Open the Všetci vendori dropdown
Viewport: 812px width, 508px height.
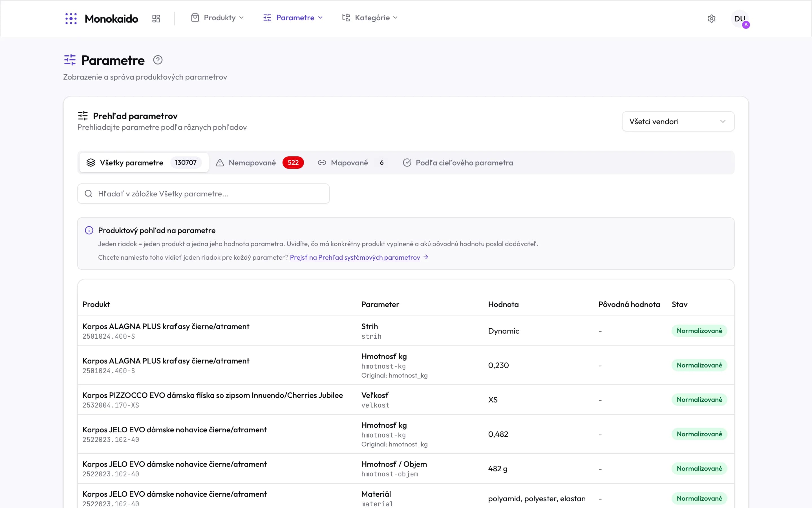678,121
